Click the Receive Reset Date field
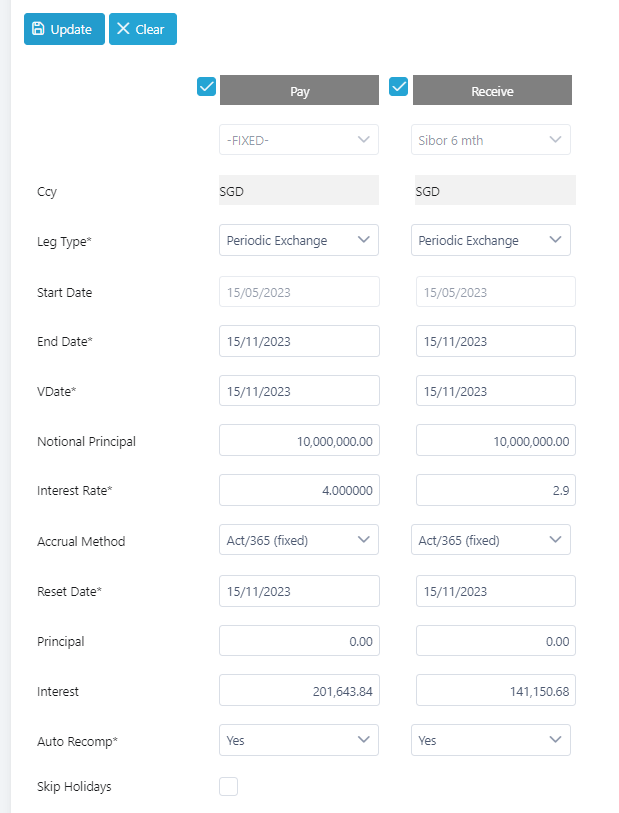Image resolution: width=619 pixels, height=813 pixels. [496, 591]
